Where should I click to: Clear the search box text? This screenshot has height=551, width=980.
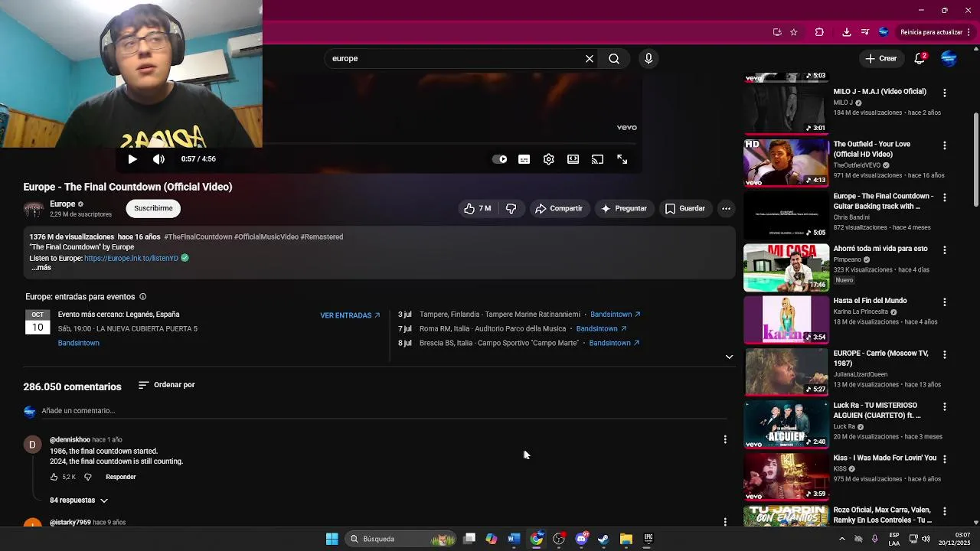click(590, 58)
